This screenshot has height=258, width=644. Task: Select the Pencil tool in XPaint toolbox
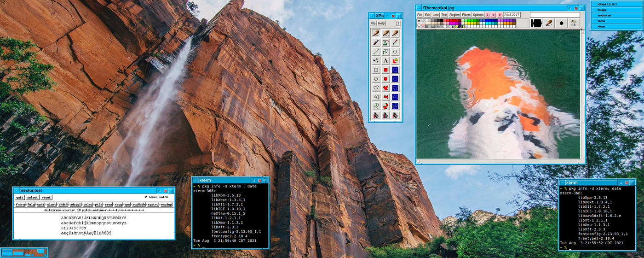[376, 33]
